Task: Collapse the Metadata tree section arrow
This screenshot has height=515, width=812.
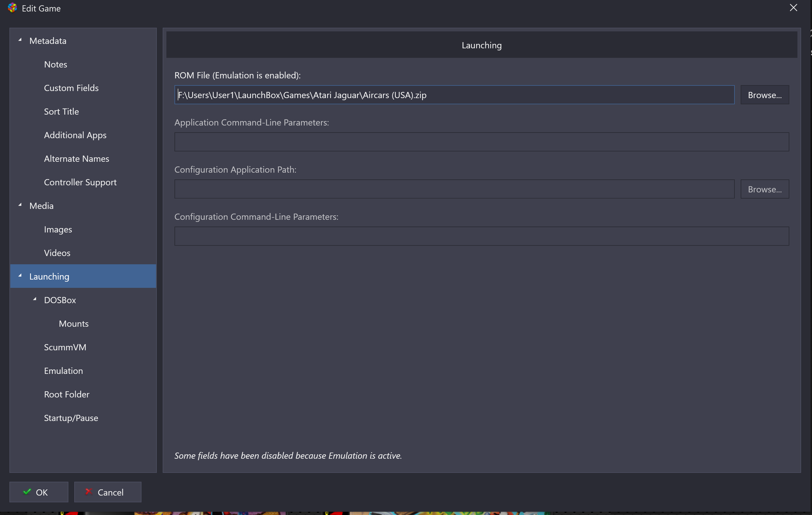Action: pyautogui.click(x=20, y=40)
